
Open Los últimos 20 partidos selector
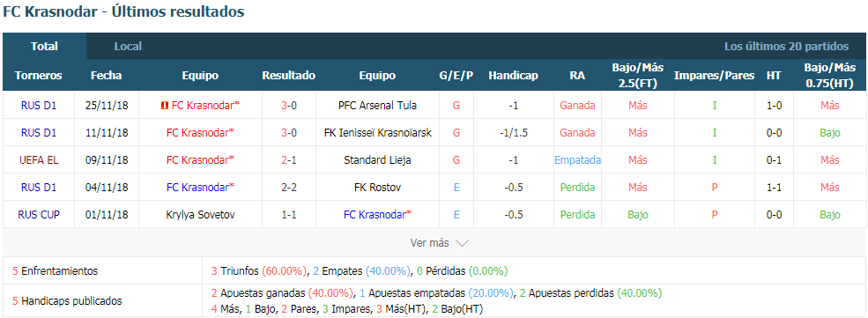click(x=786, y=47)
